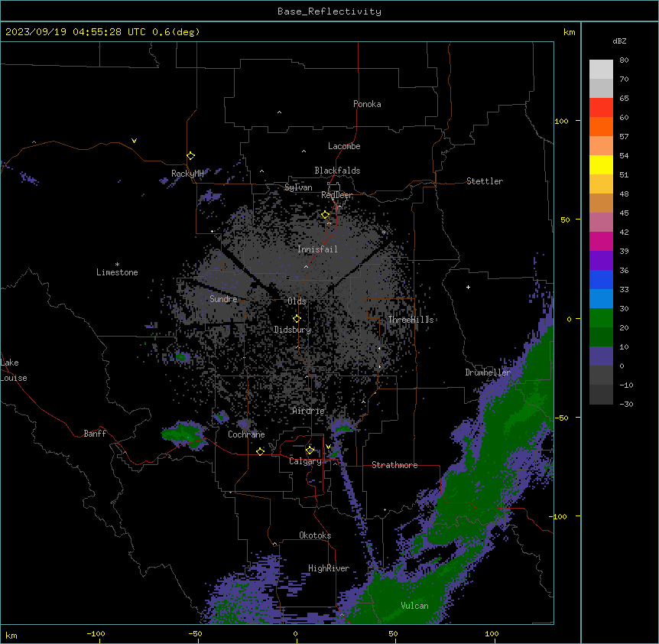Select the orange 60-57 dBZ legend swatch
This screenshot has height=644, width=659.
(x=601, y=126)
